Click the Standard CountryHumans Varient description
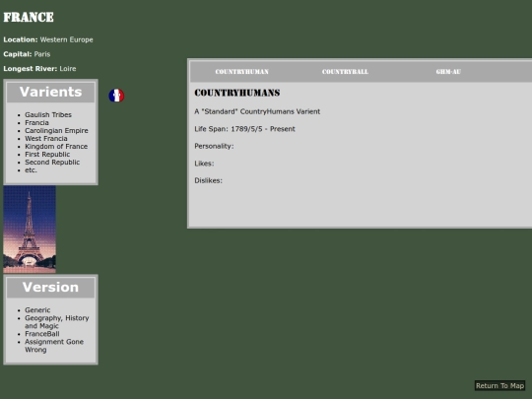 (x=257, y=111)
